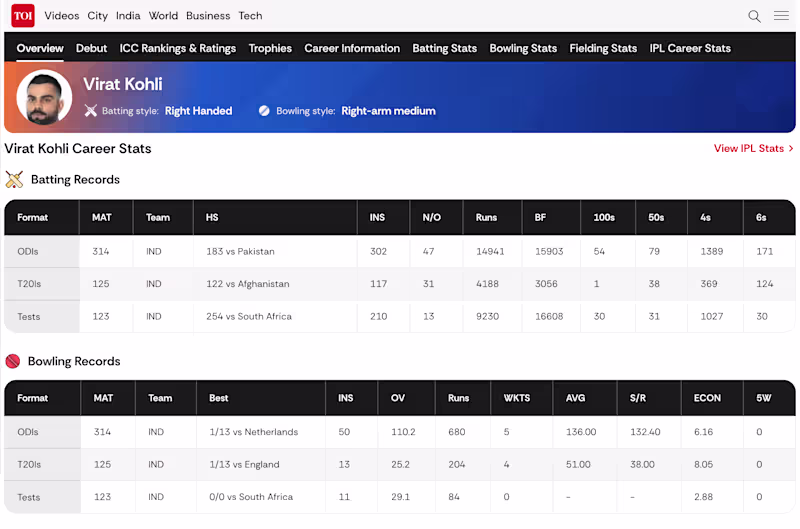Open the Business nav link
Screen dimensions: 800x529
coord(208,16)
